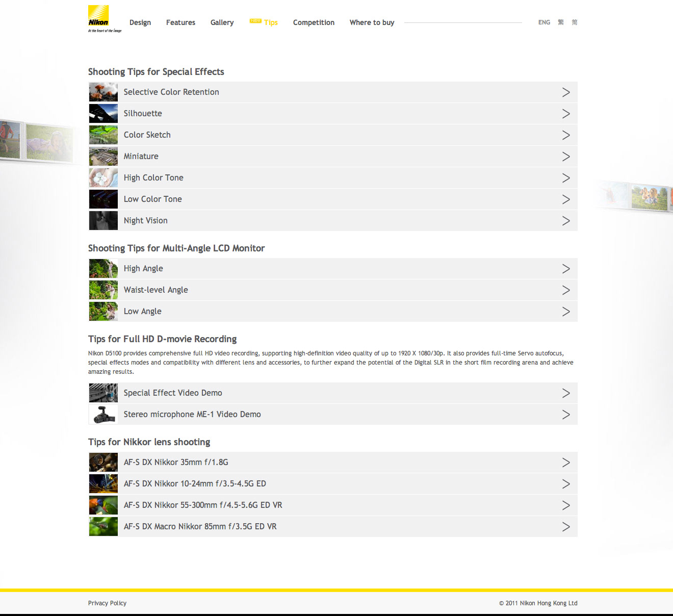Click the Macro Nikkor 85mm thumbnail
This screenshot has width=673, height=616.
103,527
